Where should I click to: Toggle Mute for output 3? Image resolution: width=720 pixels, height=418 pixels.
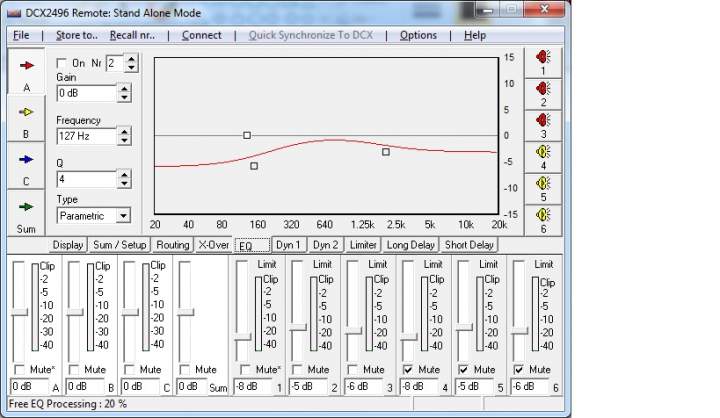point(352,369)
